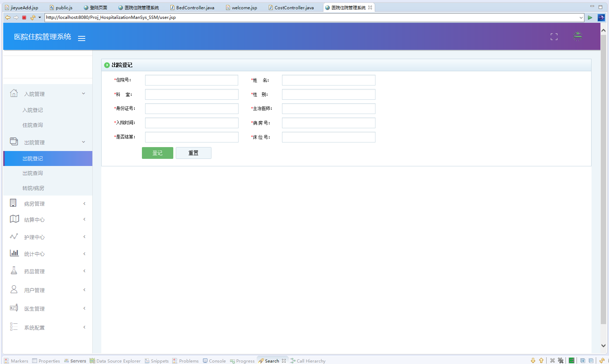Image resolution: width=609 pixels, height=364 pixels.
Task: Click the 住院号 input field
Action: (191, 80)
